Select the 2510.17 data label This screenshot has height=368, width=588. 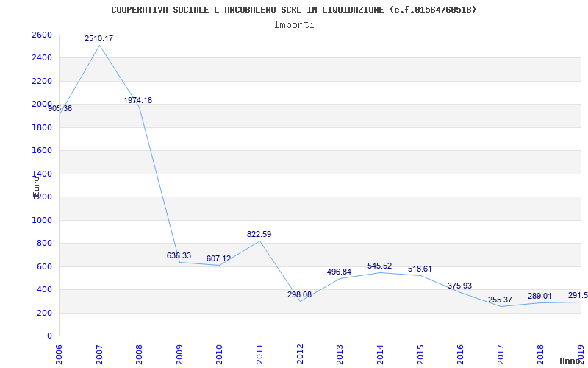coord(98,38)
